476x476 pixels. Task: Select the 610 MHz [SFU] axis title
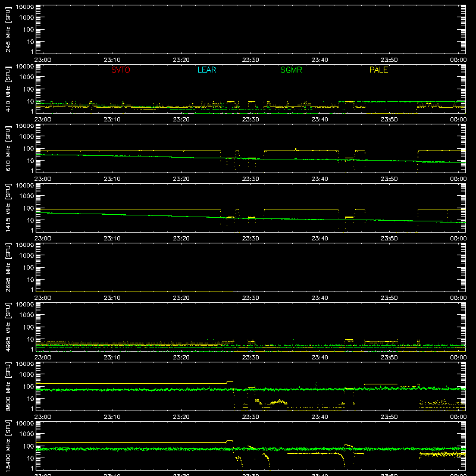[x=8, y=148]
